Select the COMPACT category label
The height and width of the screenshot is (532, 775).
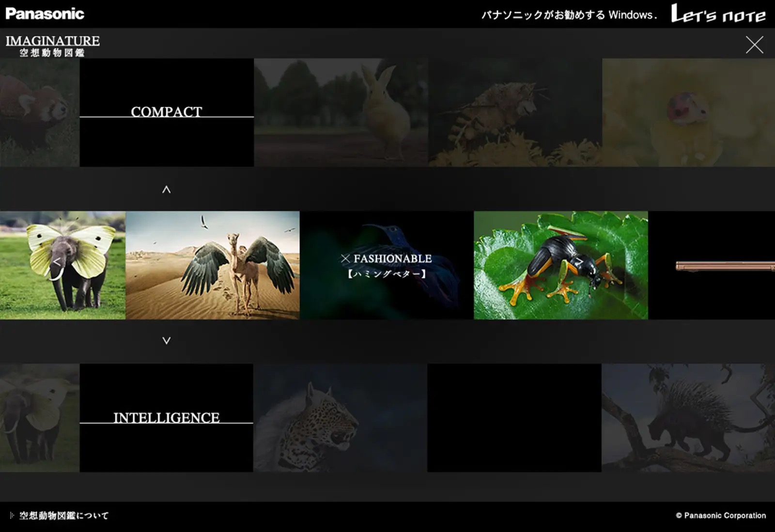[x=166, y=112]
